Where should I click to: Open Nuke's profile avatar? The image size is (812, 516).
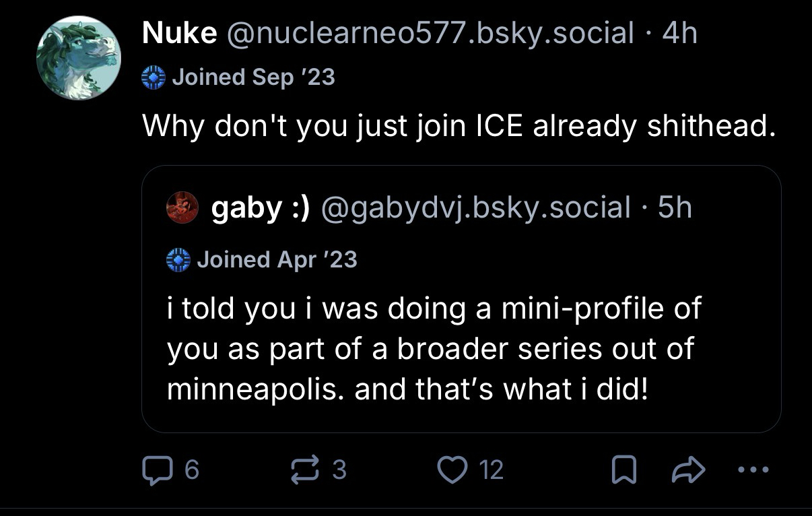pyautogui.click(x=78, y=58)
